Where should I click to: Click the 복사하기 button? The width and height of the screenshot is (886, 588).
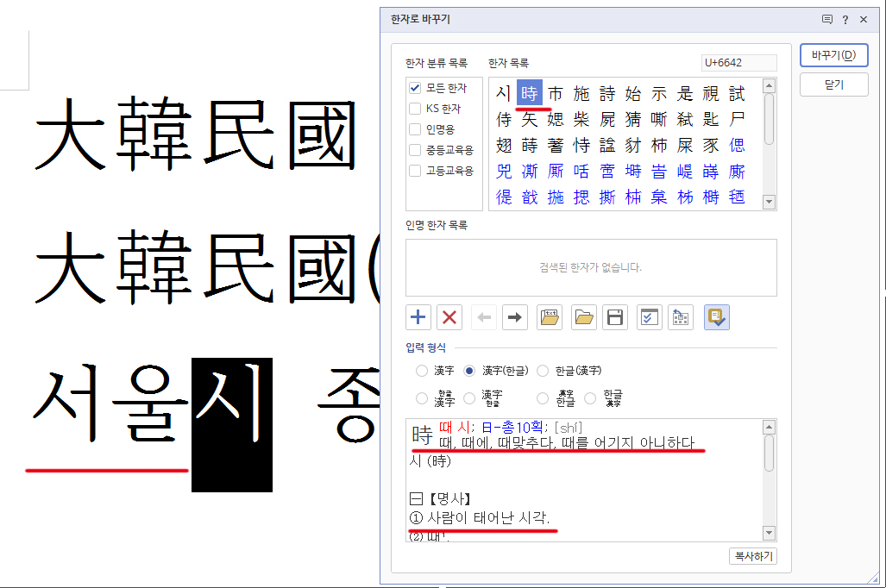pyautogui.click(x=753, y=556)
